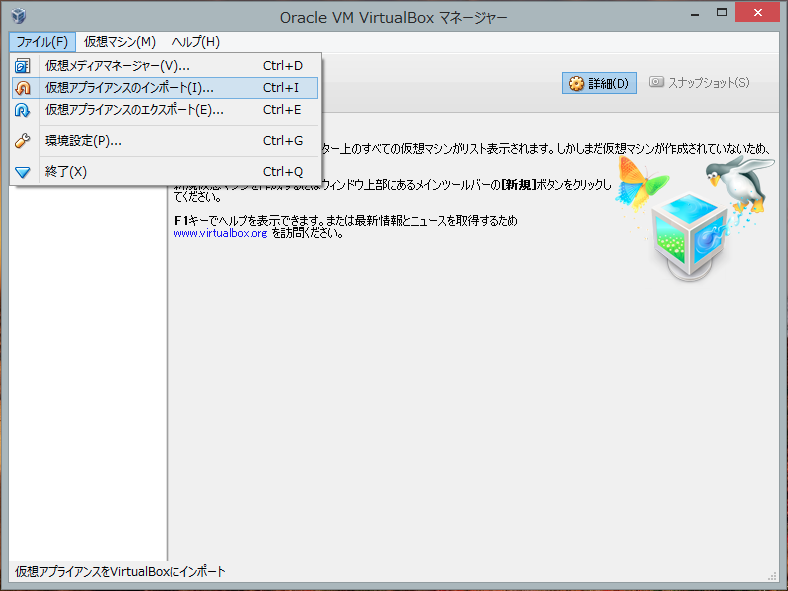Click the window resize grip in status bar
The image size is (788, 591).
[772, 576]
